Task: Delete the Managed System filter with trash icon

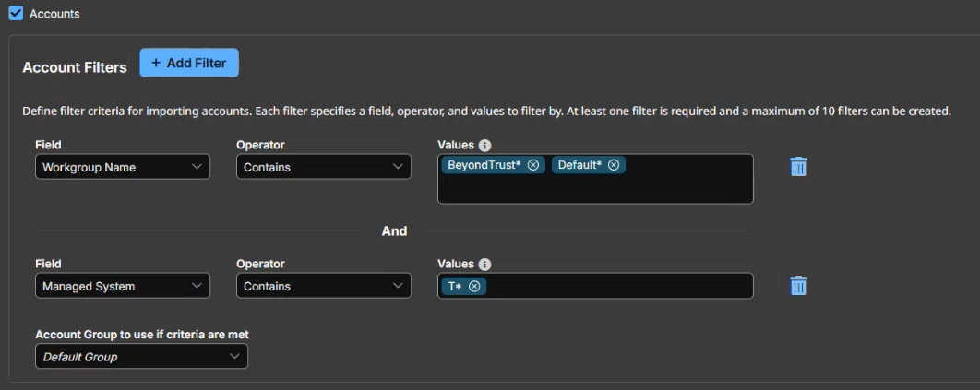Action: coord(799,286)
